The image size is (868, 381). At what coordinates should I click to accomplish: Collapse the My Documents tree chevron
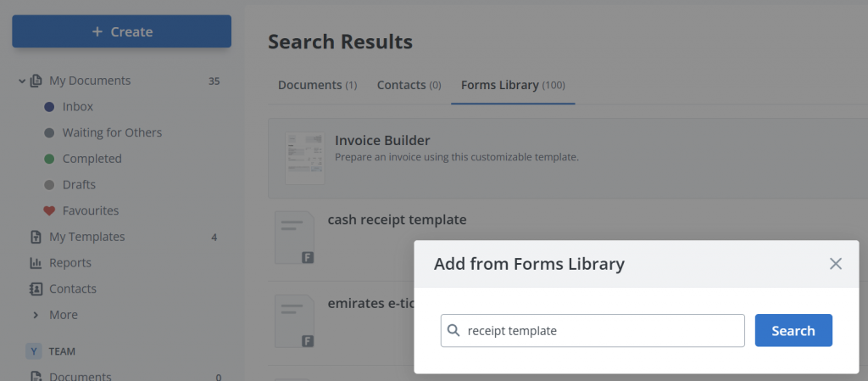tap(22, 81)
